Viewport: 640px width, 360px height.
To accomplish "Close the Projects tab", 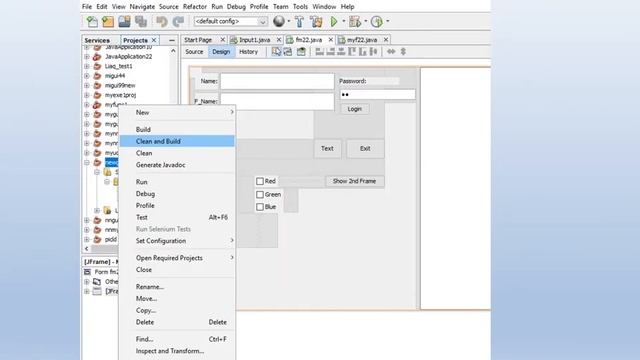I will [154, 40].
